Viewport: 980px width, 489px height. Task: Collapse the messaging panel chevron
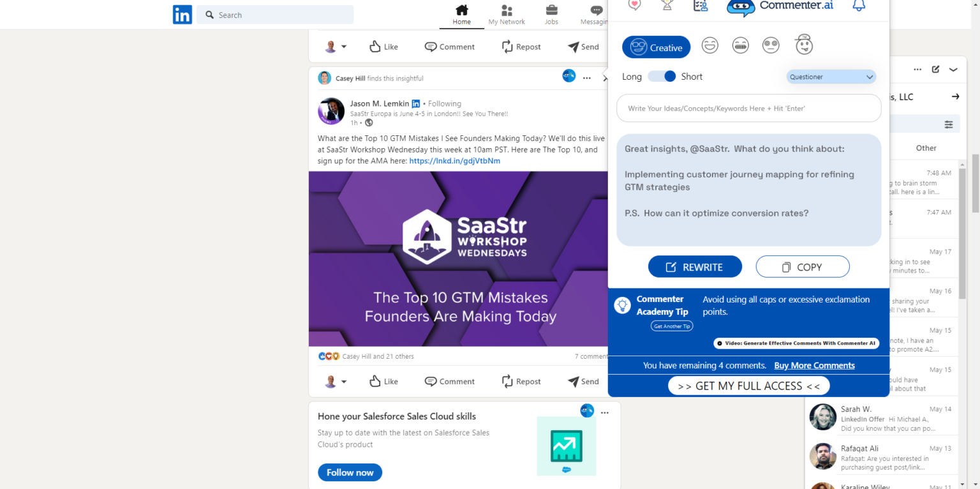click(953, 70)
